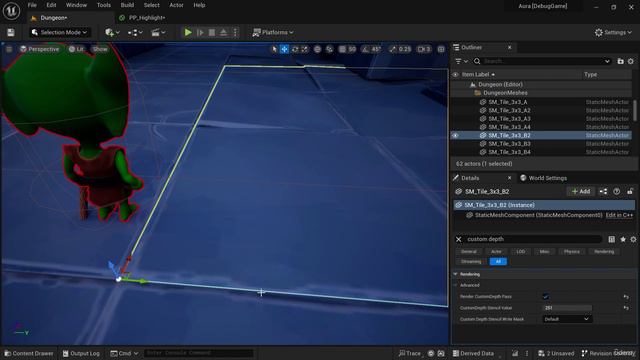This screenshot has height=360, width=640.
Task: Select the scale gizmo tool
Action: (304, 49)
